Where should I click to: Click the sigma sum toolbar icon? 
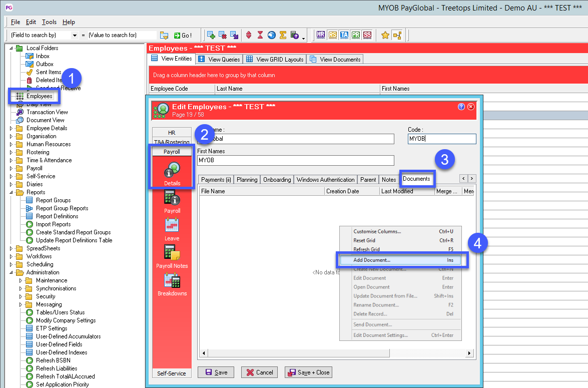click(x=283, y=35)
